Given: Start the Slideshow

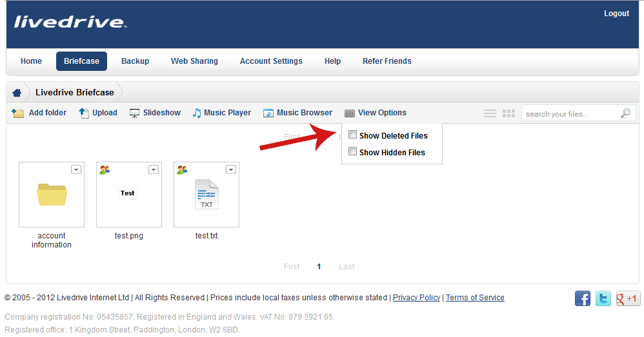Looking at the screenshot, I should [162, 113].
